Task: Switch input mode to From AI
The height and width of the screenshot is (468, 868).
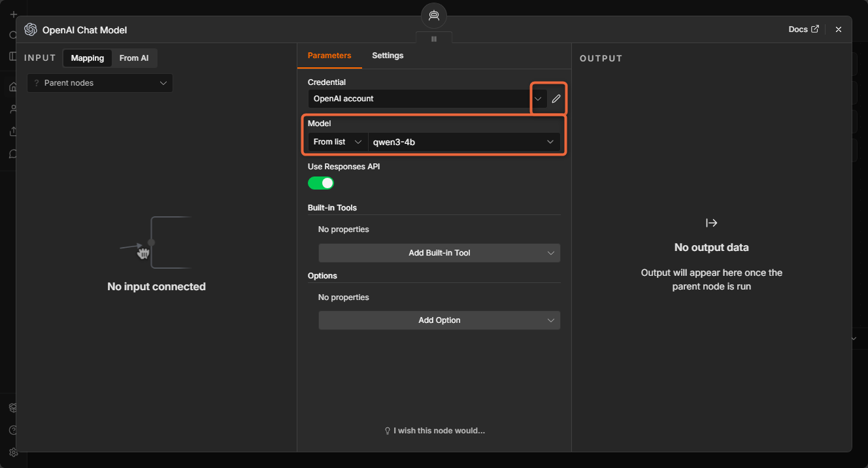Action: pos(134,58)
